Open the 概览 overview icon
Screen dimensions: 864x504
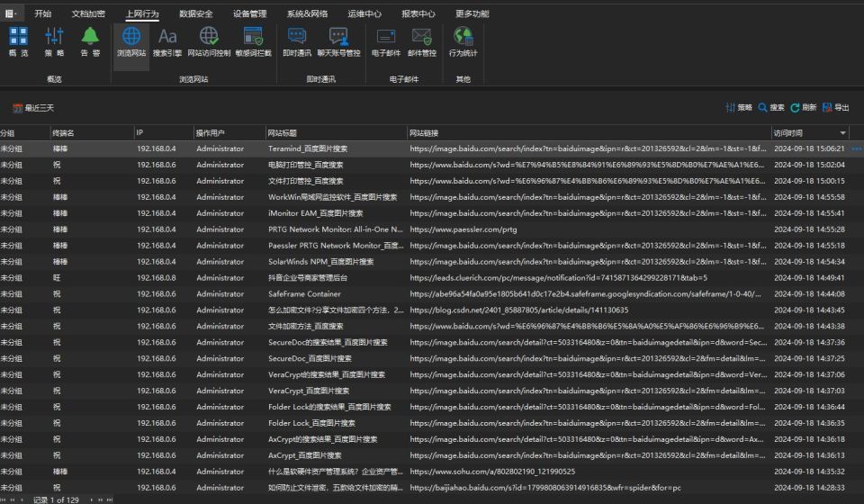pos(18,42)
